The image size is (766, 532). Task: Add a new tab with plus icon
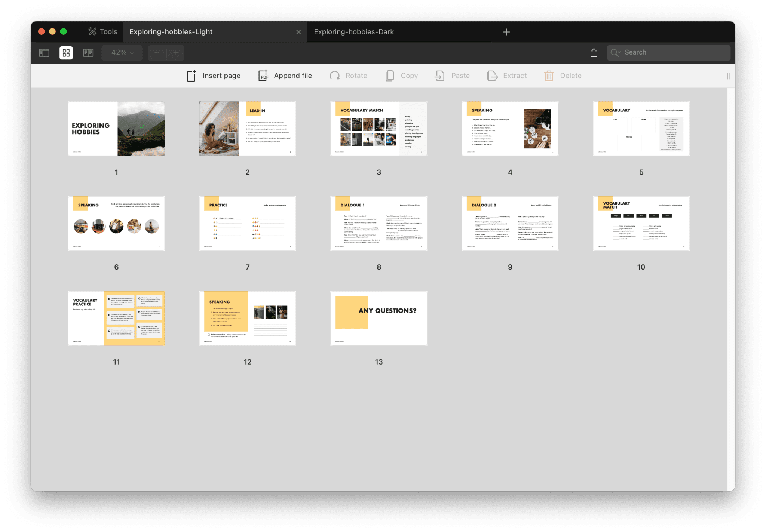coord(506,32)
